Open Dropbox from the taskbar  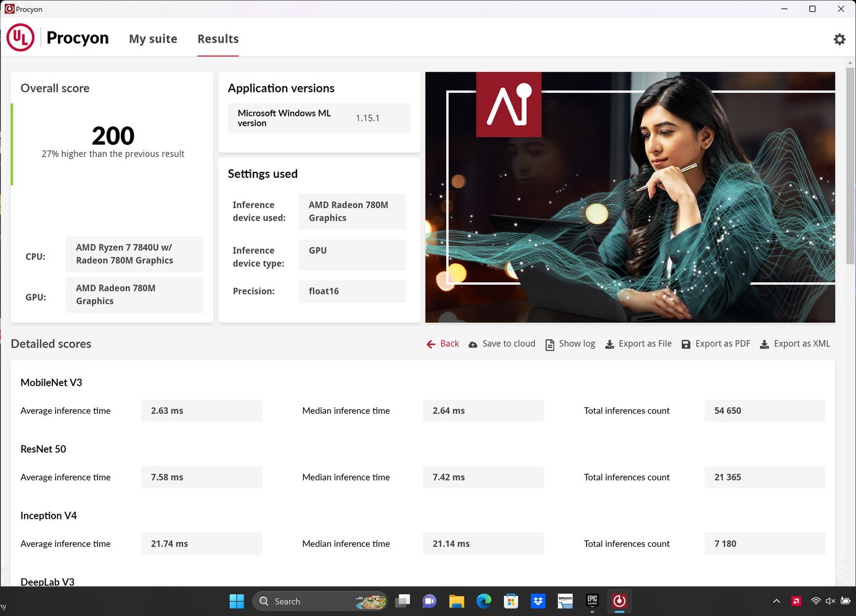538,601
